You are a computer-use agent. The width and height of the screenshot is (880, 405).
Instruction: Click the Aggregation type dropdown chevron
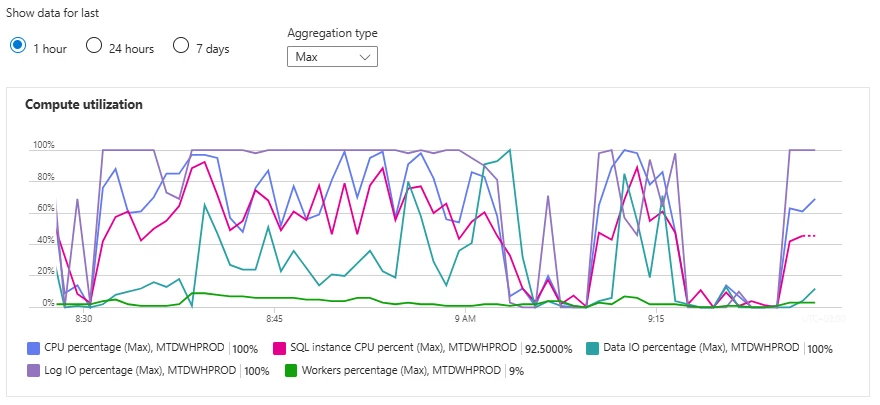(x=365, y=57)
